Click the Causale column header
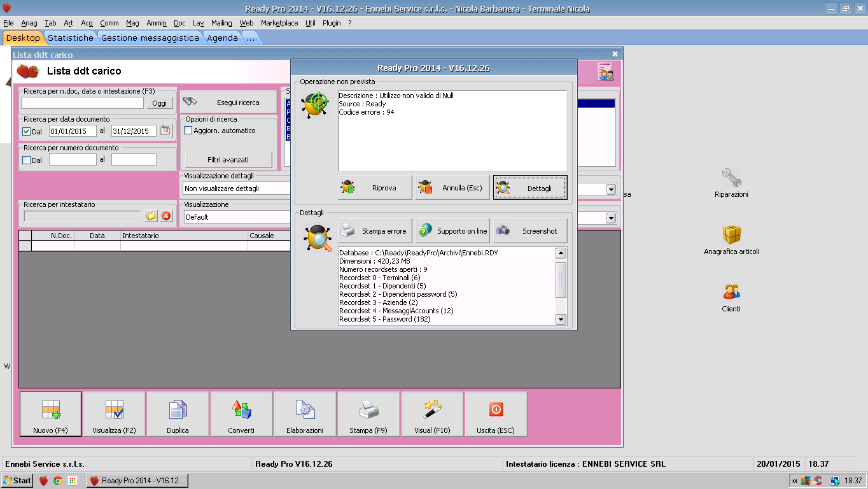The width and height of the screenshot is (868, 489). click(x=269, y=236)
